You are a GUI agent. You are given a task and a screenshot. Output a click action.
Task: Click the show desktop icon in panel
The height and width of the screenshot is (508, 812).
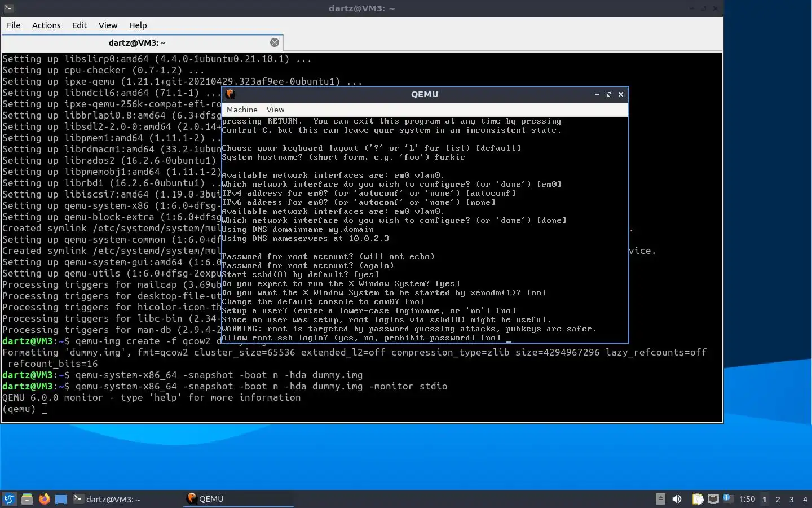[61, 499]
